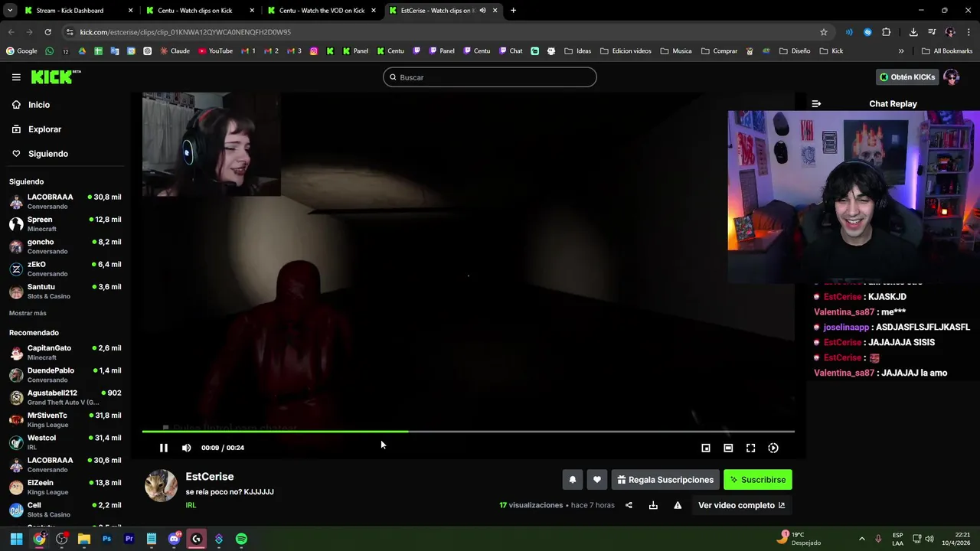Click EstCerise channel avatar
The image size is (980, 551).
tap(161, 486)
